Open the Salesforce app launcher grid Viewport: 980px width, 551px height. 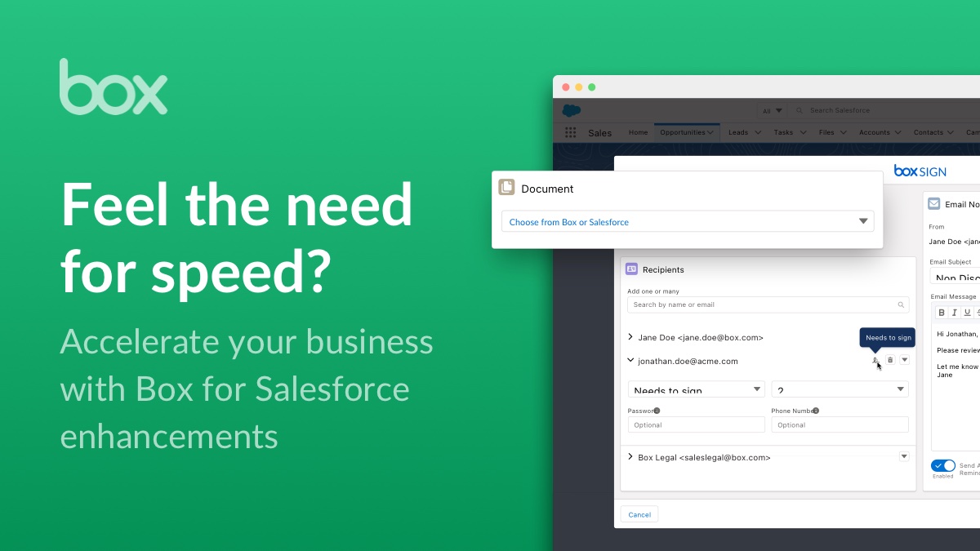click(569, 132)
